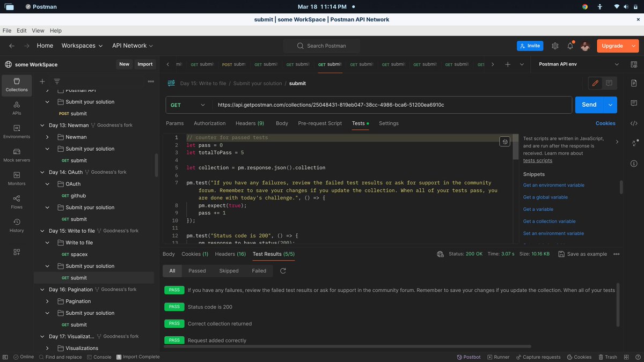Image resolution: width=644 pixels, height=362 pixels.
Task: Open the Documentation icon in right sidebar
Action: point(634,83)
